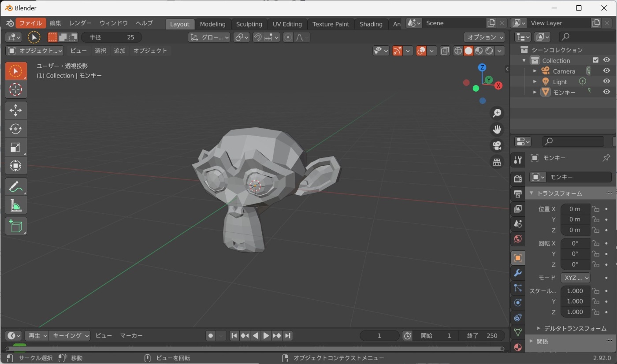Open the View Layer properties tab icon
The width and height of the screenshot is (617, 364).
tap(518, 208)
